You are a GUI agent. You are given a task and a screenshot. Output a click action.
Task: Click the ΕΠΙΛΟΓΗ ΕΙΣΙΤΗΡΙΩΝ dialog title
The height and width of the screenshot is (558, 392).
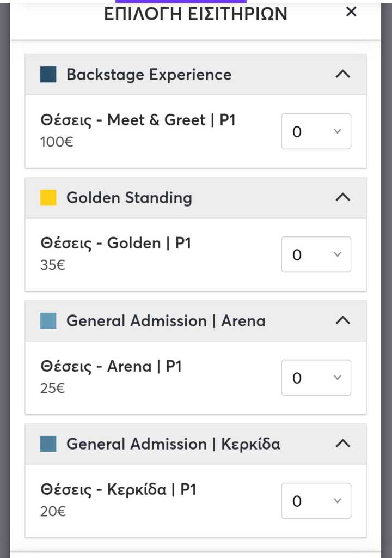point(195,14)
